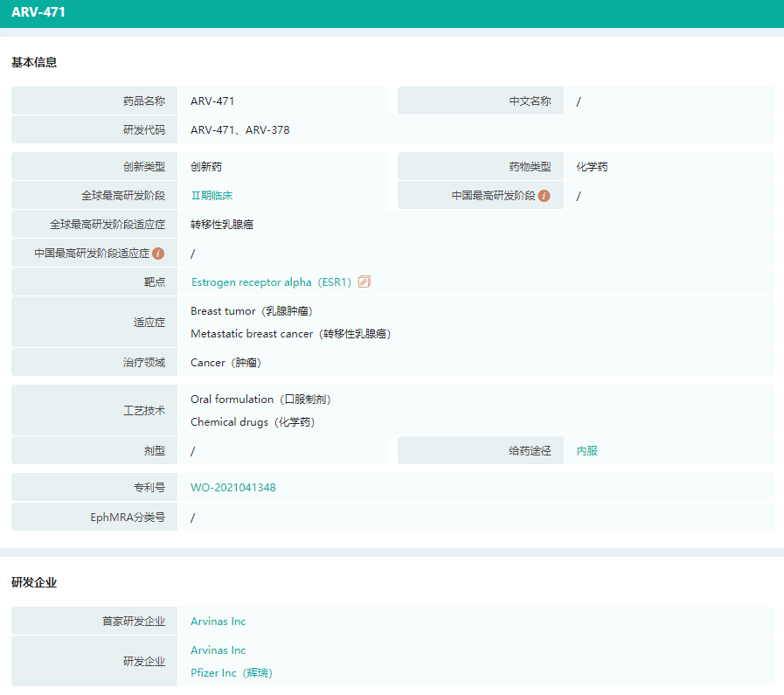Click the Oral formulation (口服制剂) entry
Image resolution: width=784 pixels, height=695 pixels.
(x=260, y=400)
